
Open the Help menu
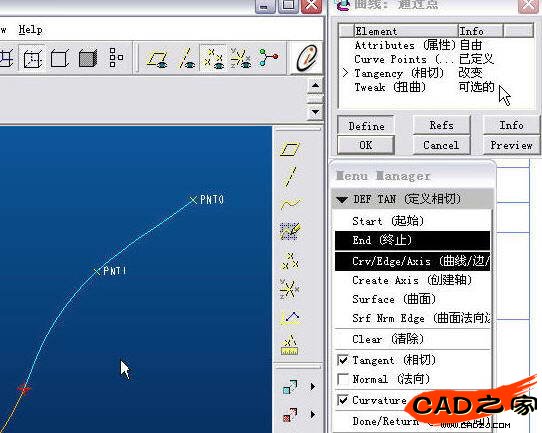click(30, 30)
